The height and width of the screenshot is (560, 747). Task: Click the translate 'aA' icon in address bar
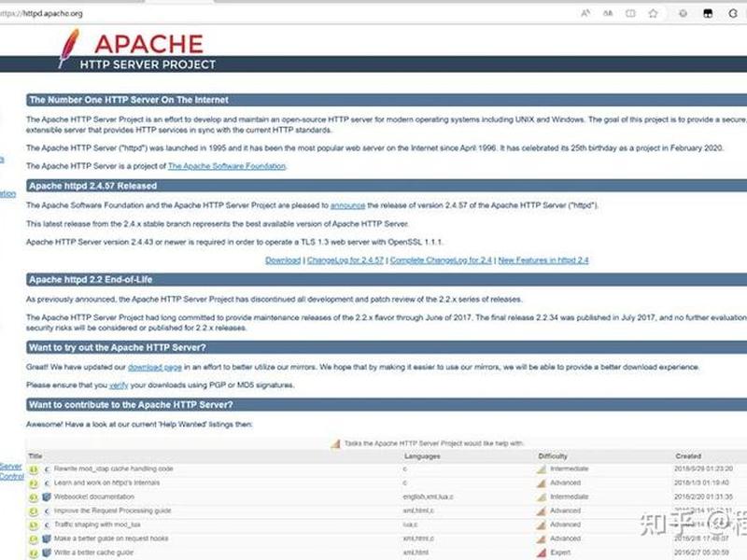click(608, 13)
